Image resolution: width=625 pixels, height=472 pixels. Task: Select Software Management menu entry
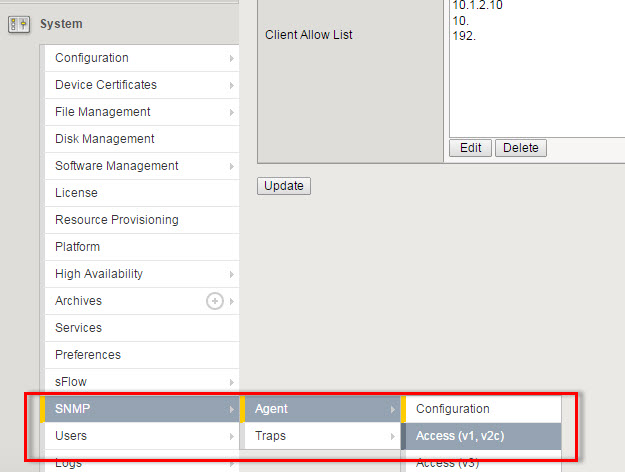tap(117, 166)
